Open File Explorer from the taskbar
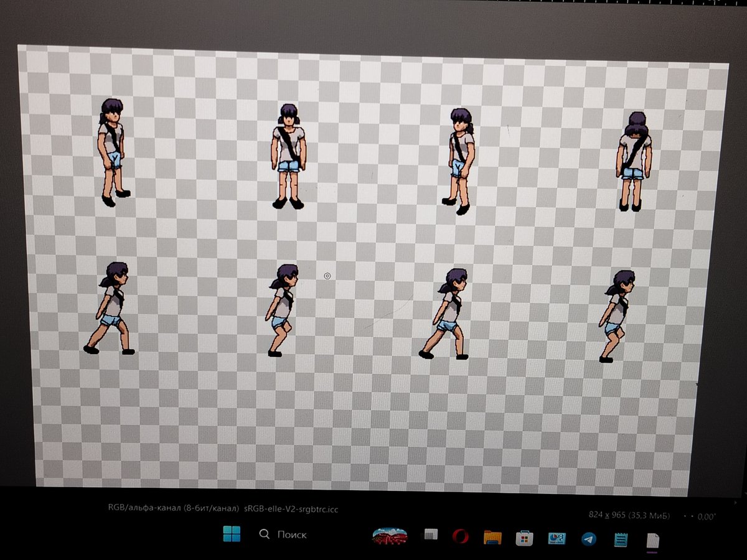This screenshot has width=747, height=560. pos(492,537)
